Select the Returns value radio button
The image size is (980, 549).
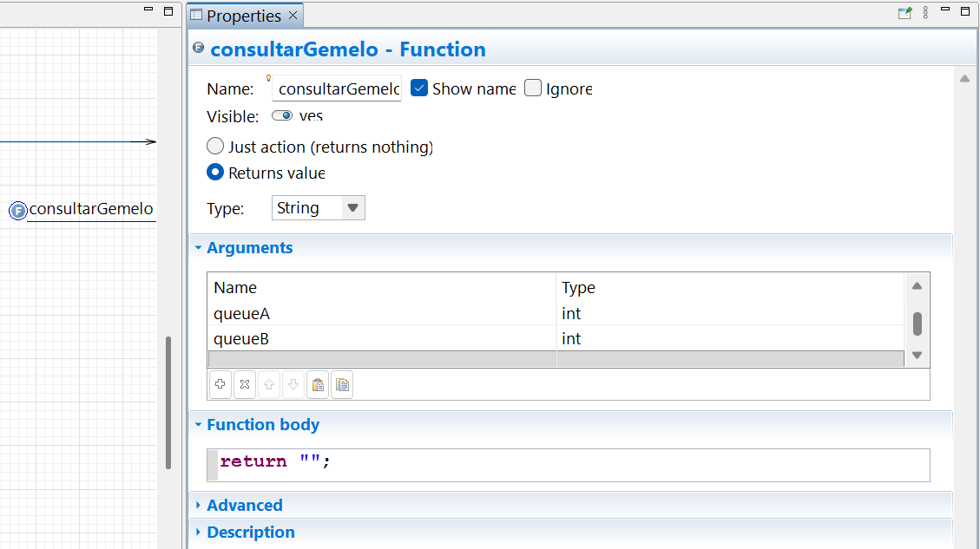click(x=215, y=173)
